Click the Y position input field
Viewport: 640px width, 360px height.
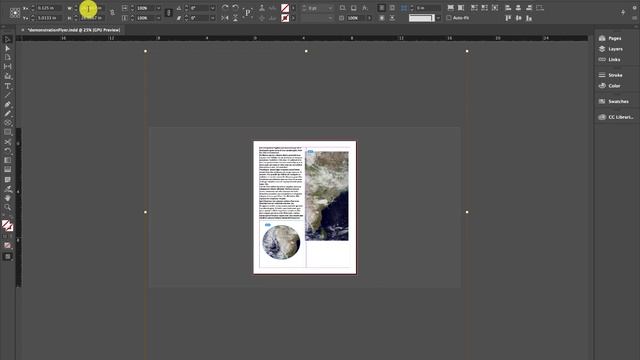[x=50, y=18]
